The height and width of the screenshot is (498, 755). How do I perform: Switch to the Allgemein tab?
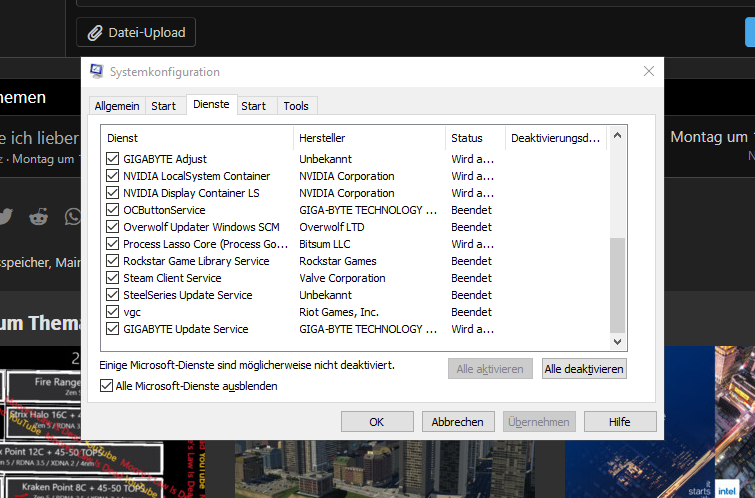tap(117, 106)
